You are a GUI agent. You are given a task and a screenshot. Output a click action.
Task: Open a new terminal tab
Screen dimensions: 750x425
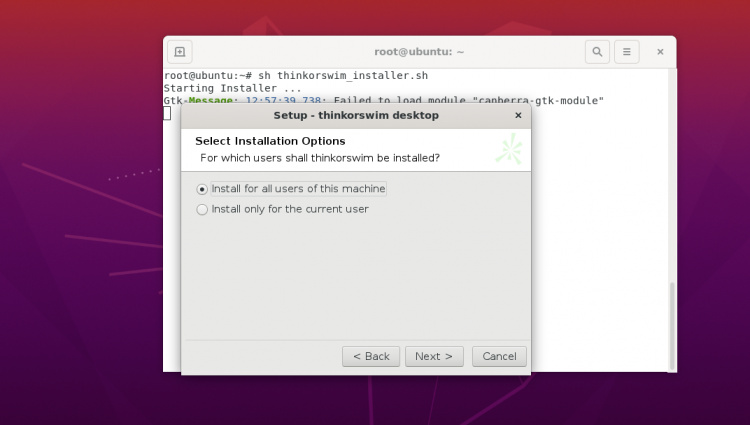pos(180,52)
